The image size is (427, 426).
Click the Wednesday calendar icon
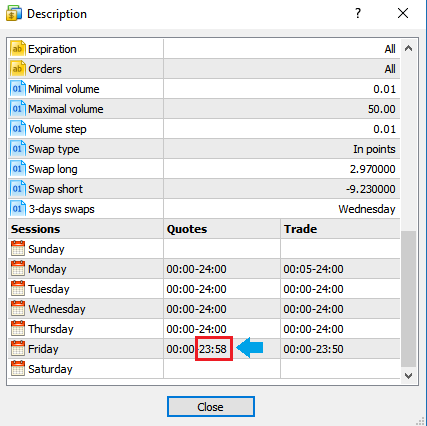tap(18, 308)
